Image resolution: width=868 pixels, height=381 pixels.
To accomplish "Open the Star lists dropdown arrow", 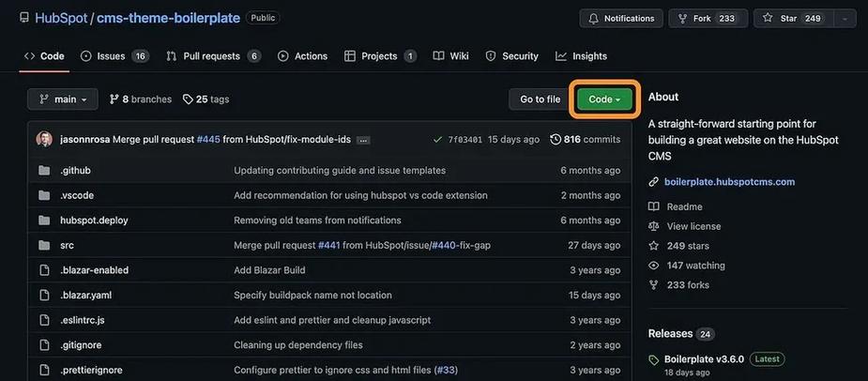I will click(x=845, y=18).
